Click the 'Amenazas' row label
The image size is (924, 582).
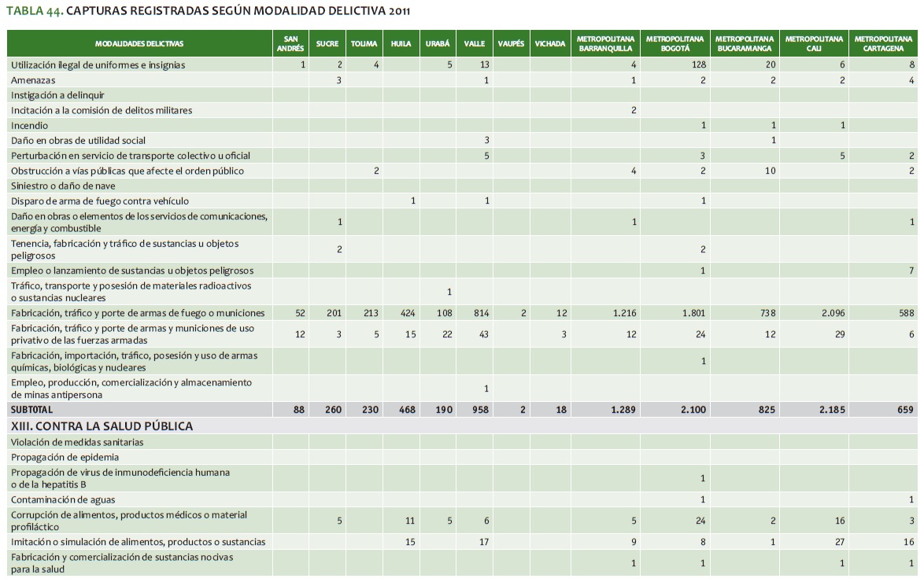coord(34,80)
